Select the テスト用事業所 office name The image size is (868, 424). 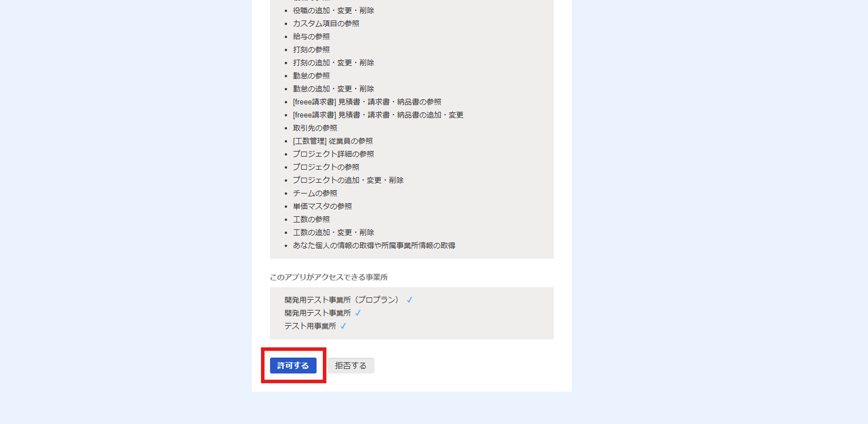click(x=310, y=326)
